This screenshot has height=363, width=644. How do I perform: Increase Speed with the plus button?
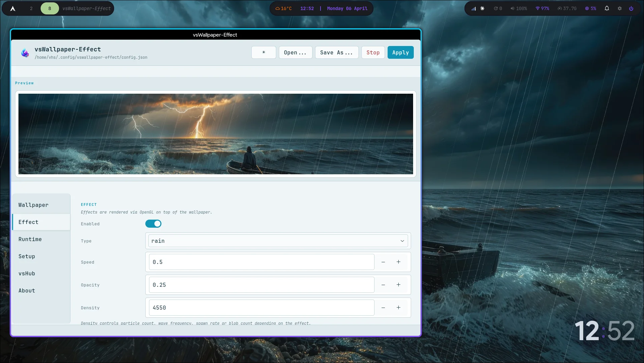398,262
